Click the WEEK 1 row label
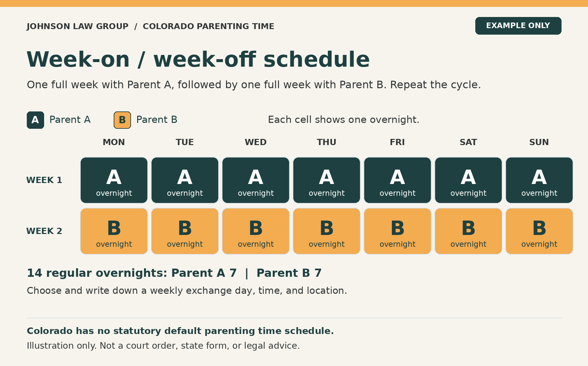Screen dimensions: 588x366 point(44,180)
